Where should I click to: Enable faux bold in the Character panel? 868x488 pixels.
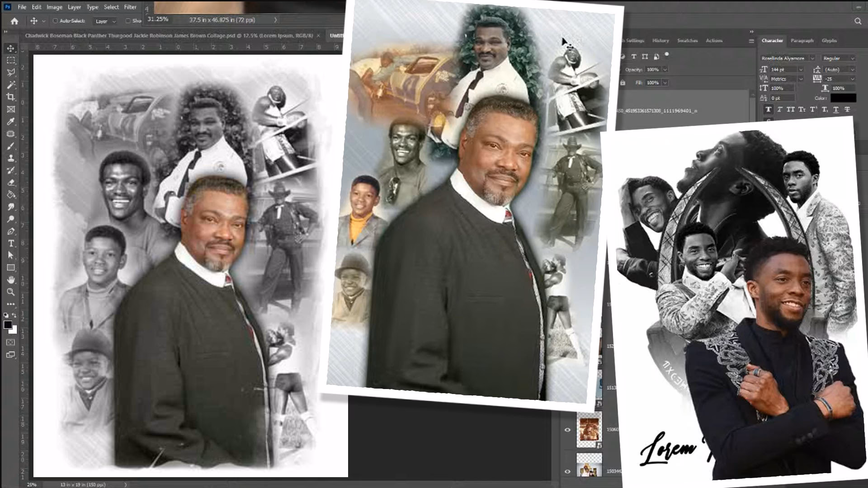point(769,110)
